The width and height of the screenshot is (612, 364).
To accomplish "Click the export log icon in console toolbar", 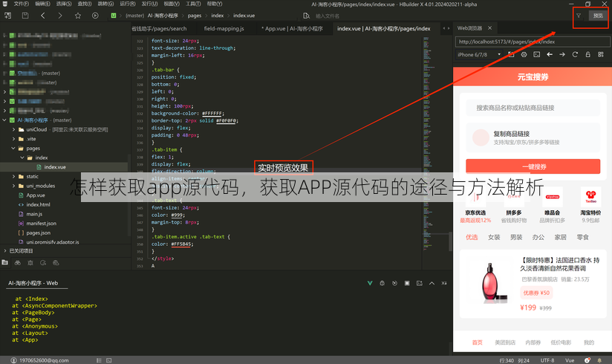I will (419, 283).
